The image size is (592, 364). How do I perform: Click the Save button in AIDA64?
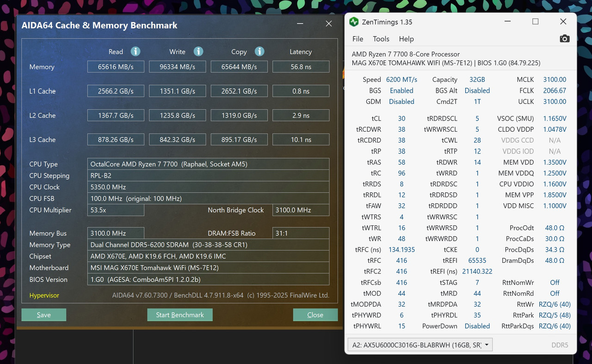coord(44,315)
